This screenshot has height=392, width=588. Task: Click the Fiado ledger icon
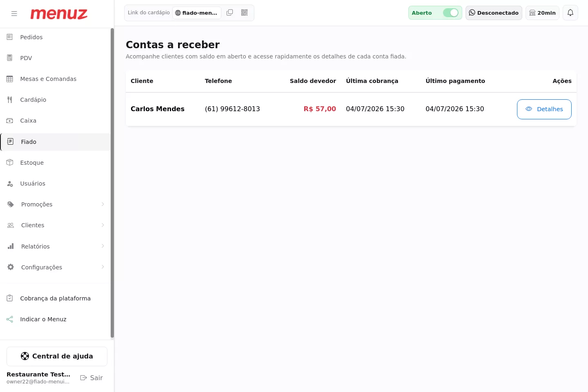11,142
